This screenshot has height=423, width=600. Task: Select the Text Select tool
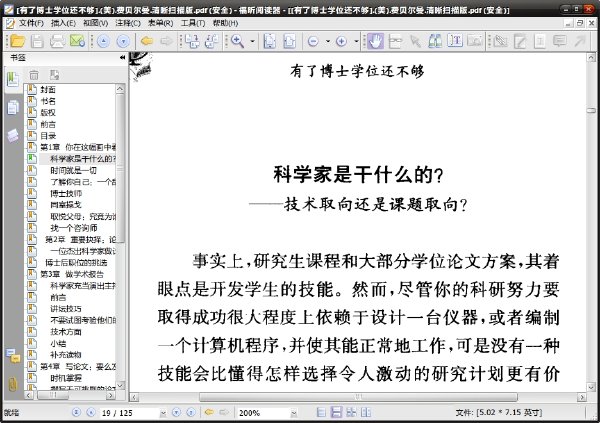click(x=455, y=41)
